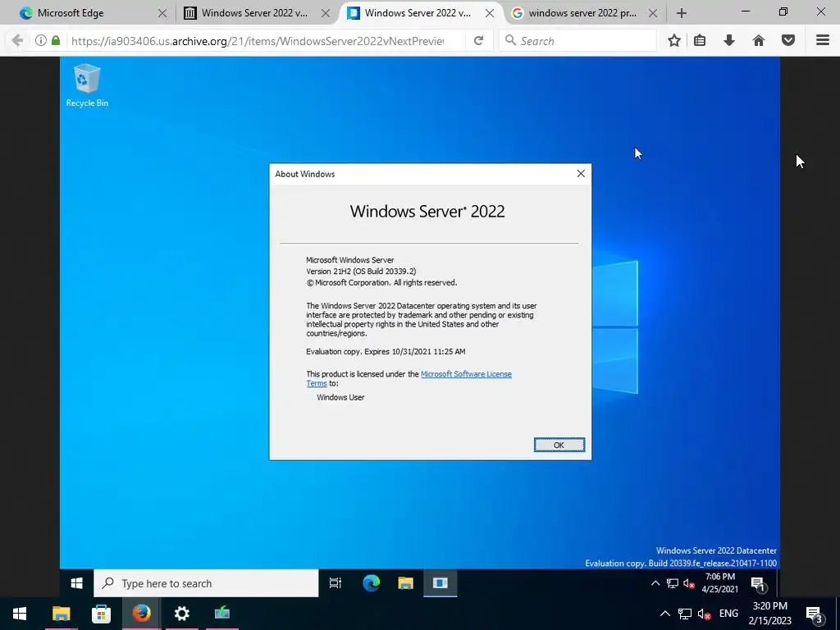The image size is (840, 630).
Task: Click the muted volume icon in pictured tray
Action: [689, 583]
